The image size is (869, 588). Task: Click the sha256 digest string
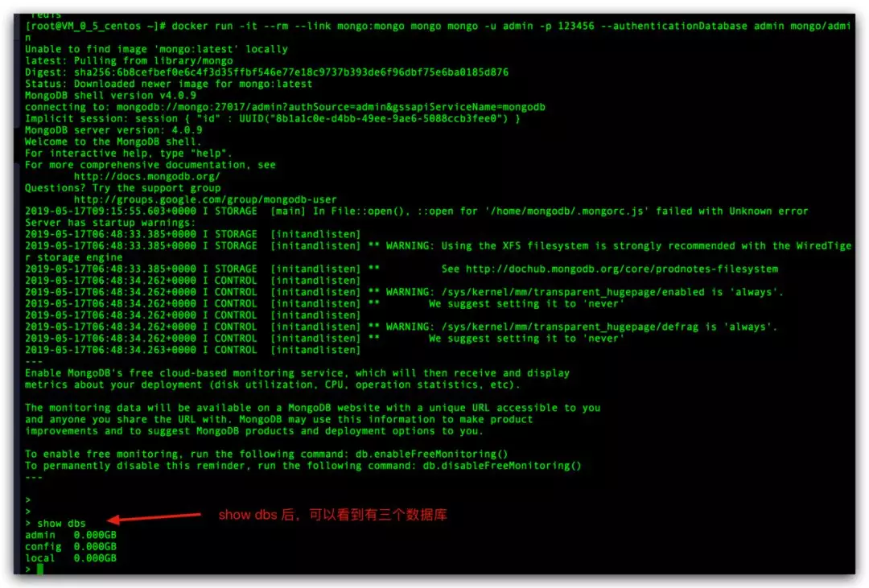[x=291, y=72]
